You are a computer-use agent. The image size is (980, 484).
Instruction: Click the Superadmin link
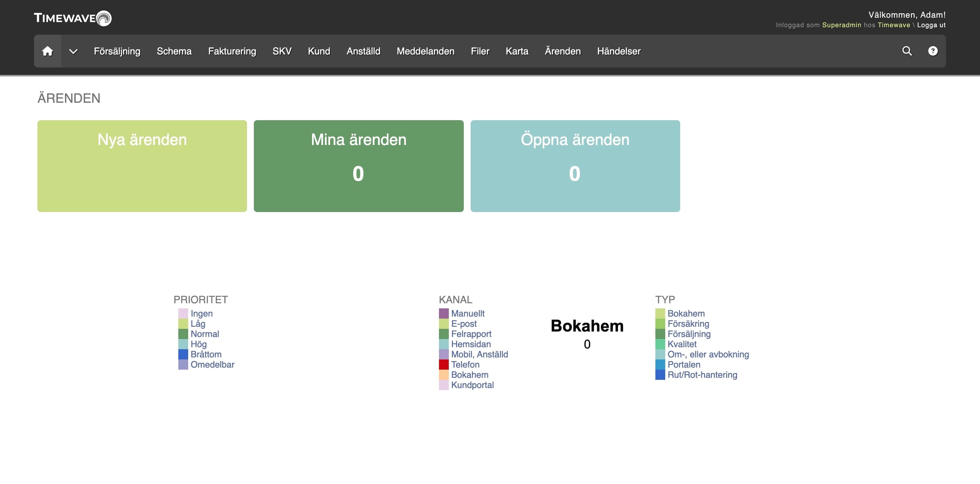(842, 25)
